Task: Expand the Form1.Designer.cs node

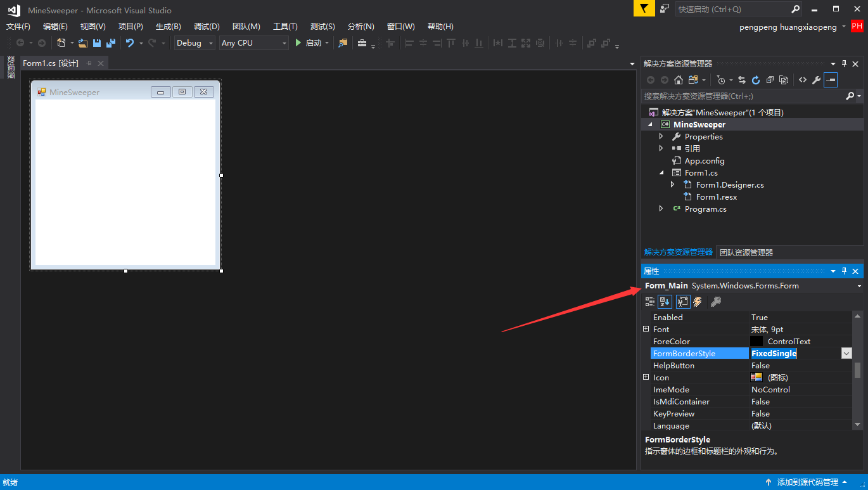Action: 672,184
